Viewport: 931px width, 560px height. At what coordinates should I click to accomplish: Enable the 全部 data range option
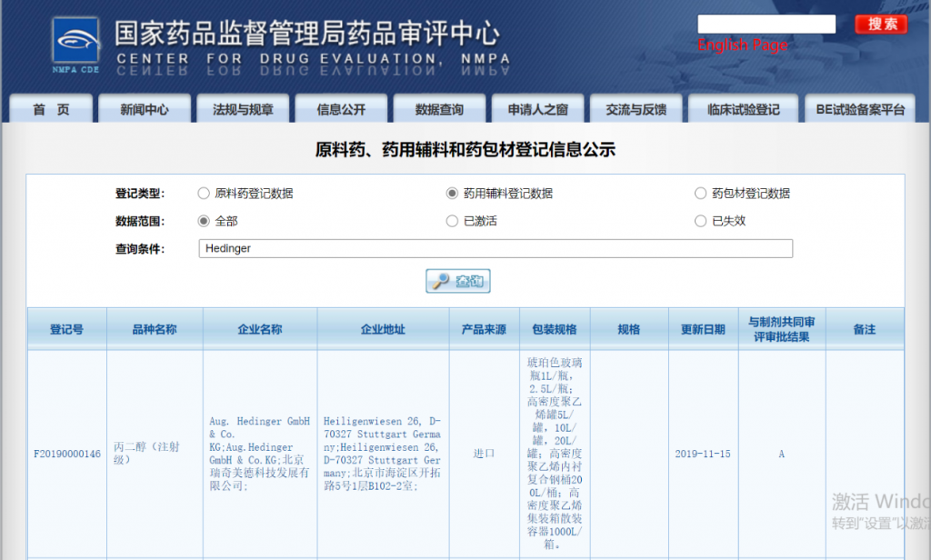pos(203,220)
